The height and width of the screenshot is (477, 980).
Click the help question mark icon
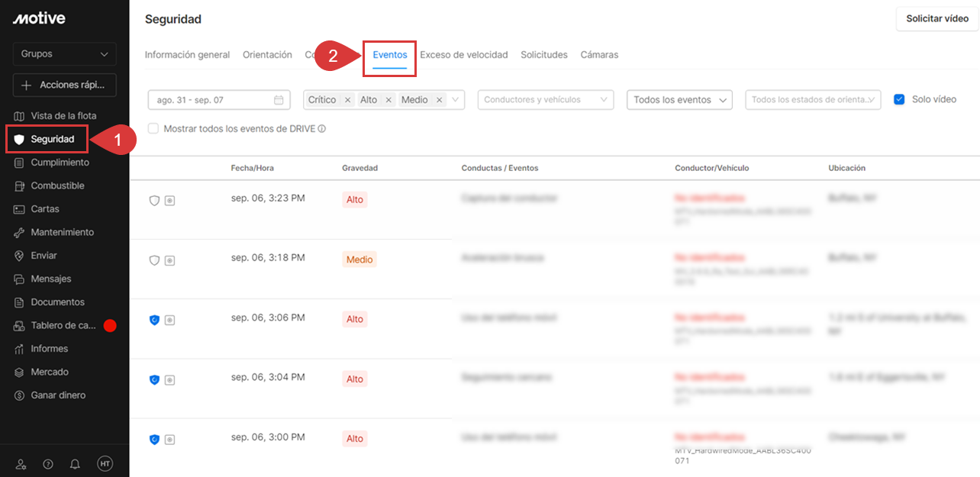48,464
